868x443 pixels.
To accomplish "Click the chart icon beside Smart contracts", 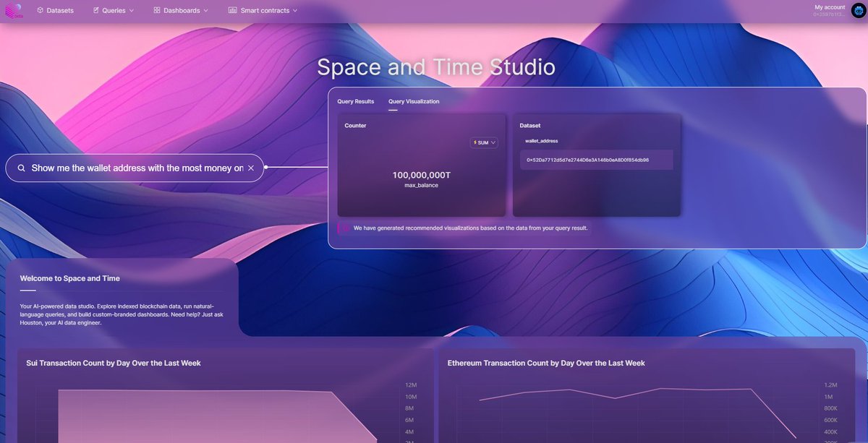I will (x=232, y=11).
